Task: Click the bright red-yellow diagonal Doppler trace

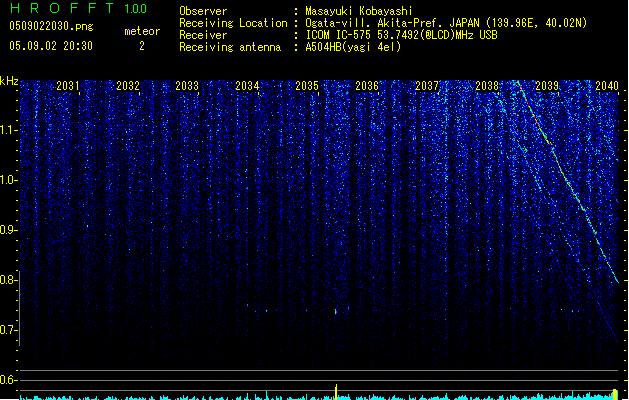Action: click(567, 180)
